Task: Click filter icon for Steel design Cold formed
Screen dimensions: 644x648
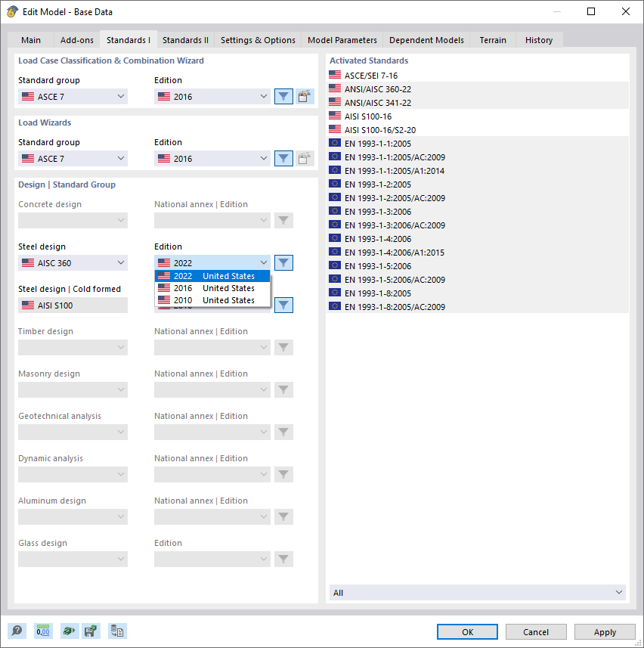Action: point(283,305)
